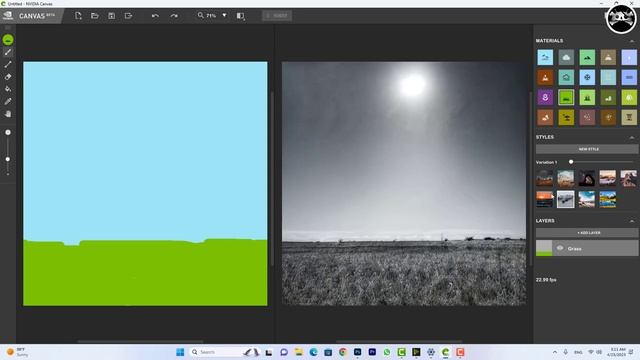Apply the red rock formation style thumbnail
This screenshot has width=640, height=360.
[629, 178]
